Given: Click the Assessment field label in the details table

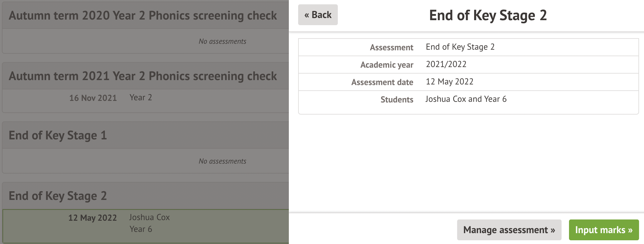Looking at the screenshot, I should point(391,47).
